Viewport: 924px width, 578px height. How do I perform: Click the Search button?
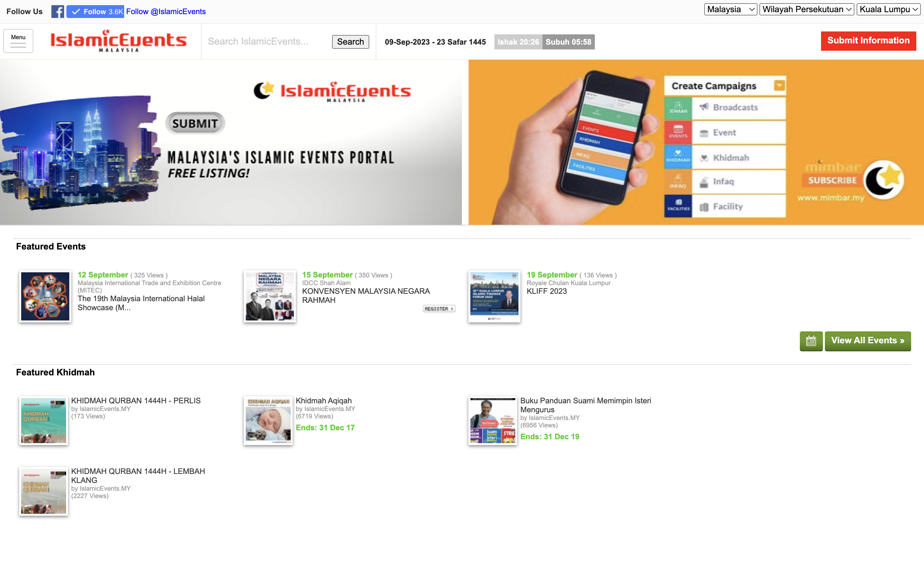[350, 42]
